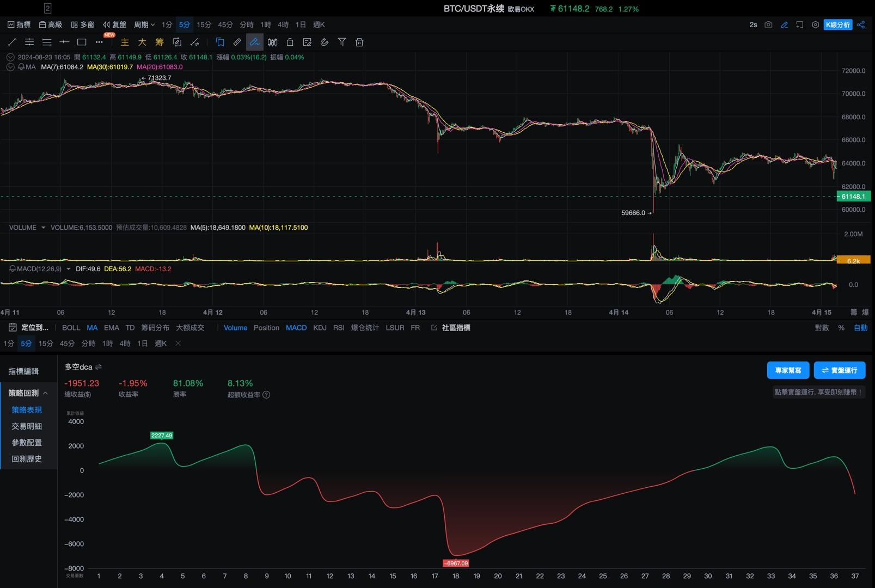The width and height of the screenshot is (875, 588).
Task: Click the 自動 auto scale option
Action: pyautogui.click(x=861, y=328)
